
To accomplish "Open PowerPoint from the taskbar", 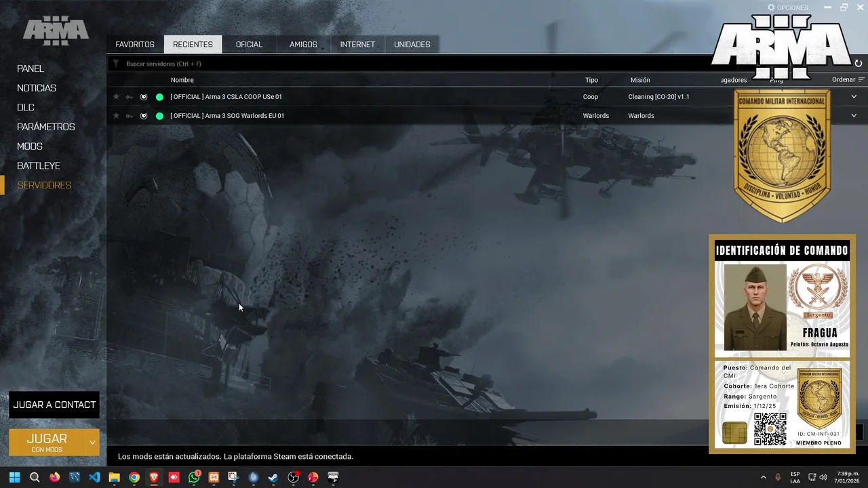I will click(x=313, y=477).
